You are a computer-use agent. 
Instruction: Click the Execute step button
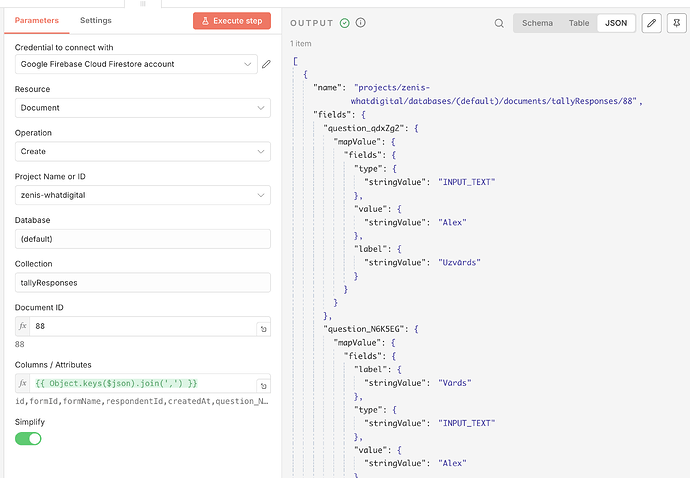(x=232, y=21)
